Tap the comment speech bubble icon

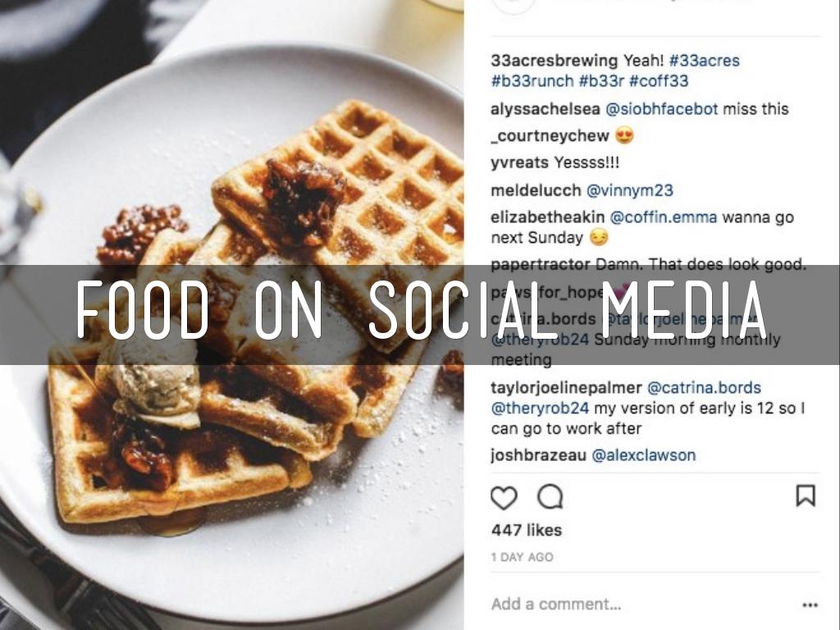tap(550, 496)
